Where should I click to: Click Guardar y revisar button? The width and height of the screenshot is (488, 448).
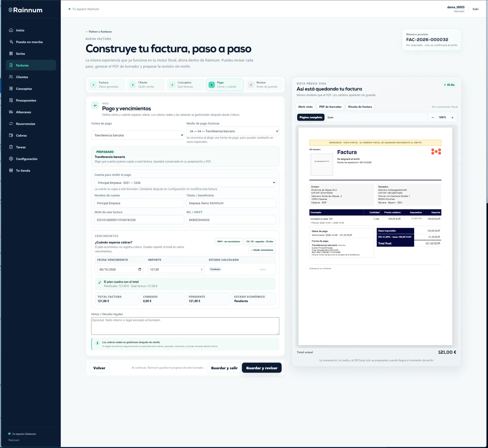[262, 368]
